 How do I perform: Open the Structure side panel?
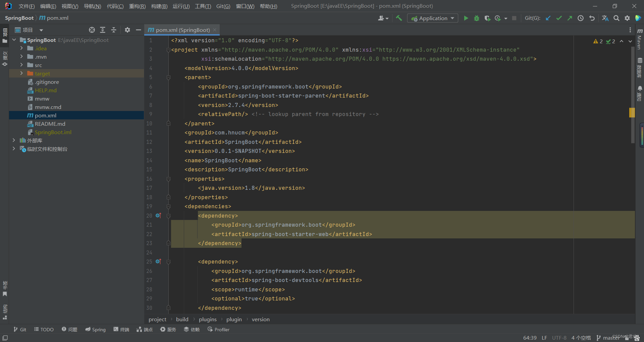[5, 312]
